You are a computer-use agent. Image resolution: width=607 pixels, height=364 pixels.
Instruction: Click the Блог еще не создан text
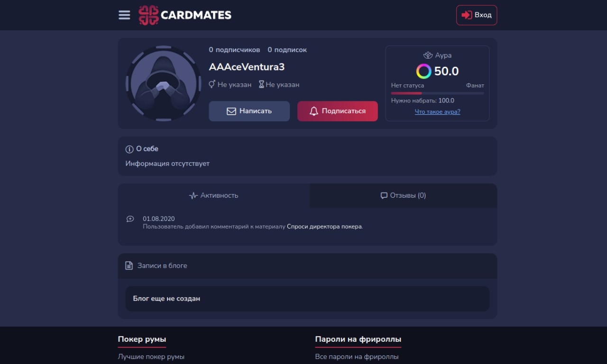coord(166,299)
